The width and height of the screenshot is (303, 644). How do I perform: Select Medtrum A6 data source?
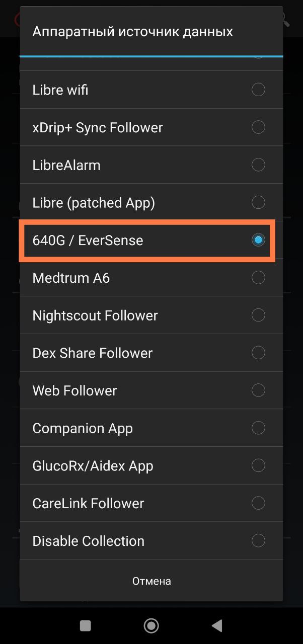click(x=258, y=278)
